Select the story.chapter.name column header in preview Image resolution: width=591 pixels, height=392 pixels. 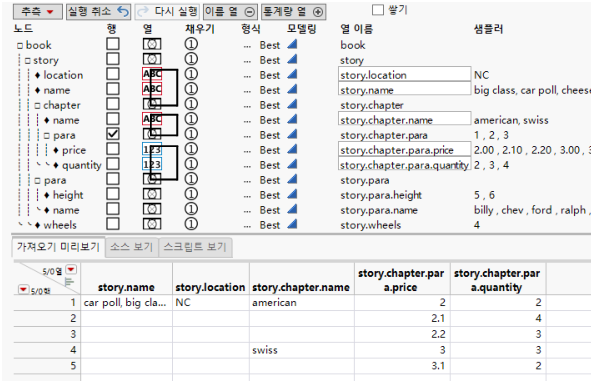(x=301, y=279)
